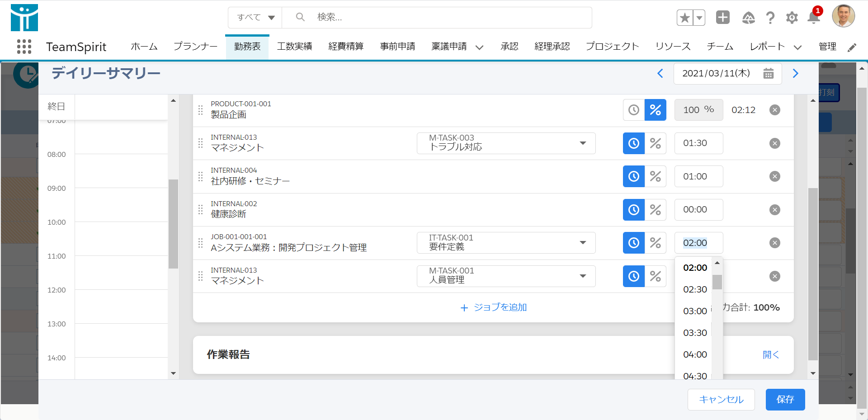
Task: Select clock mode for 健康診断
Action: [x=634, y=210]
